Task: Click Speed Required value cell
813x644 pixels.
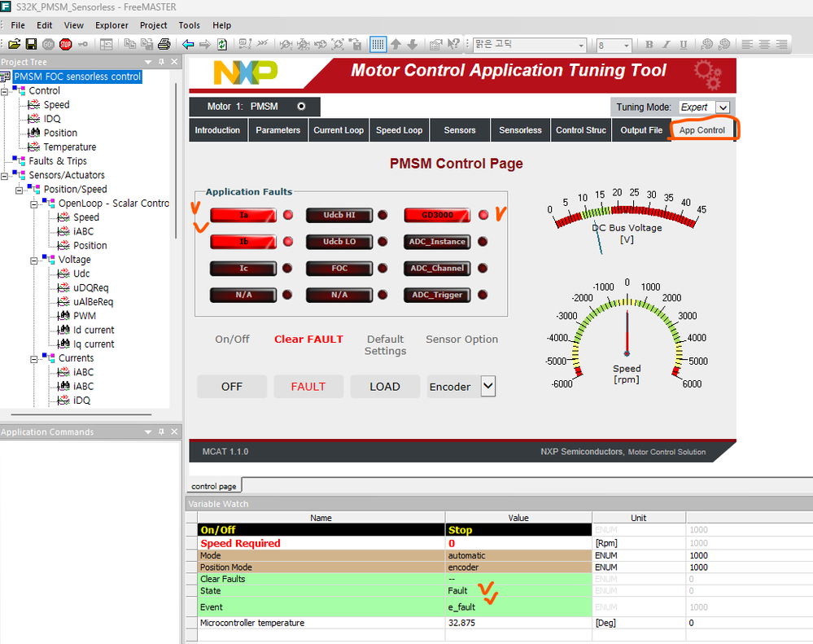Action: point(518,543)
